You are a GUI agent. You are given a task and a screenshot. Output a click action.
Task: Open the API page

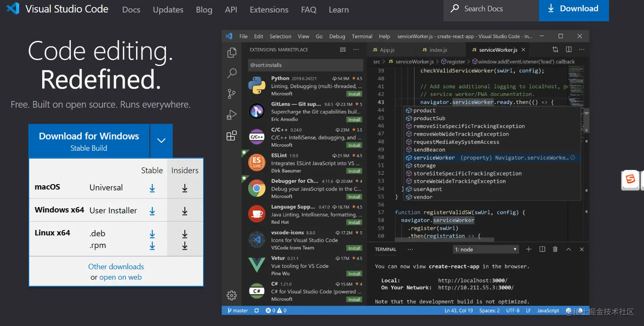[x=231, y=10]
